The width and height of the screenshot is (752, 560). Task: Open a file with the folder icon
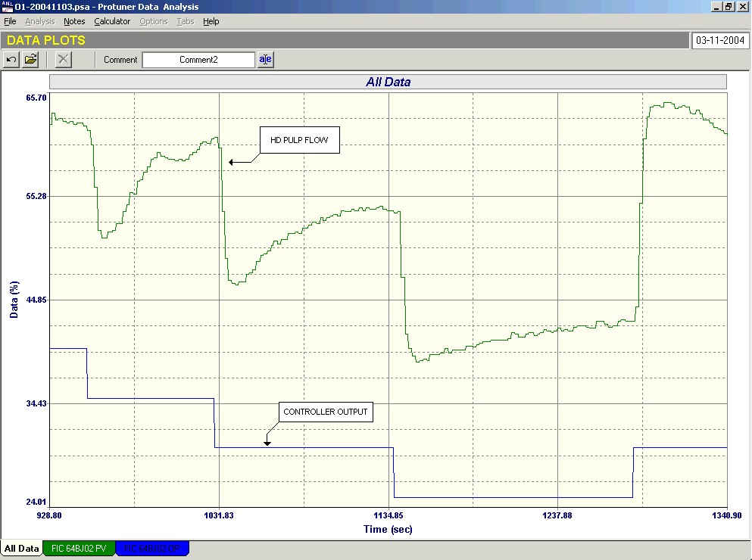[30, 59]
